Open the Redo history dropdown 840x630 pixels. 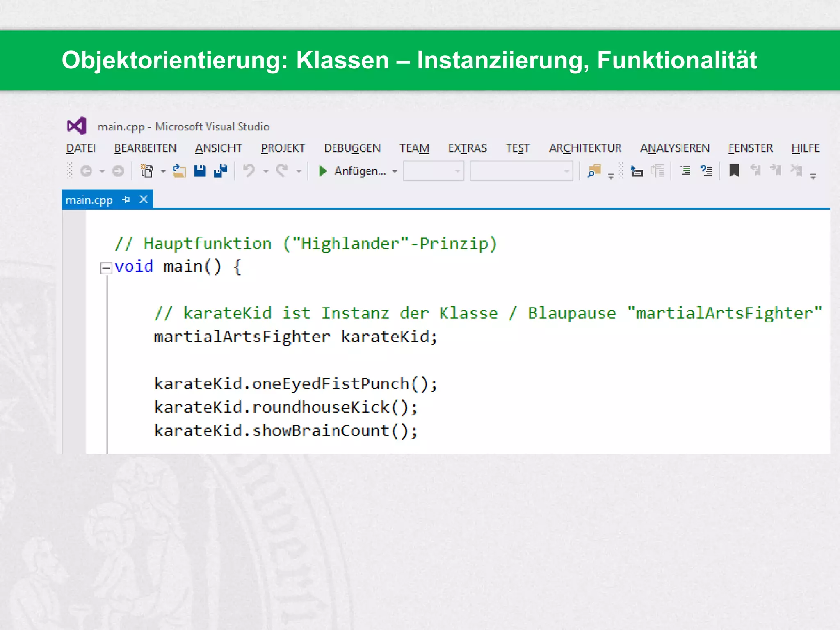[x=299, y=171]
